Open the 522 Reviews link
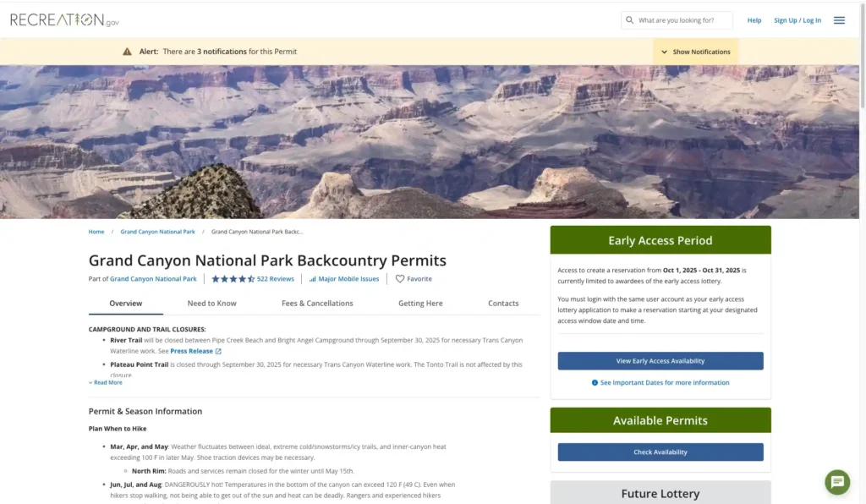Image resolution: width=866 pixels, height=504 pixels. (x=276, y=279)
